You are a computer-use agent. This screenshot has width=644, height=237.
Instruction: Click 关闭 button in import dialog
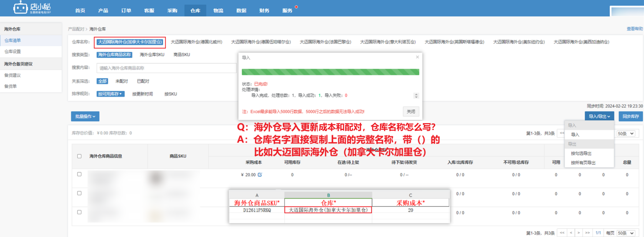(x=411, y=112)
